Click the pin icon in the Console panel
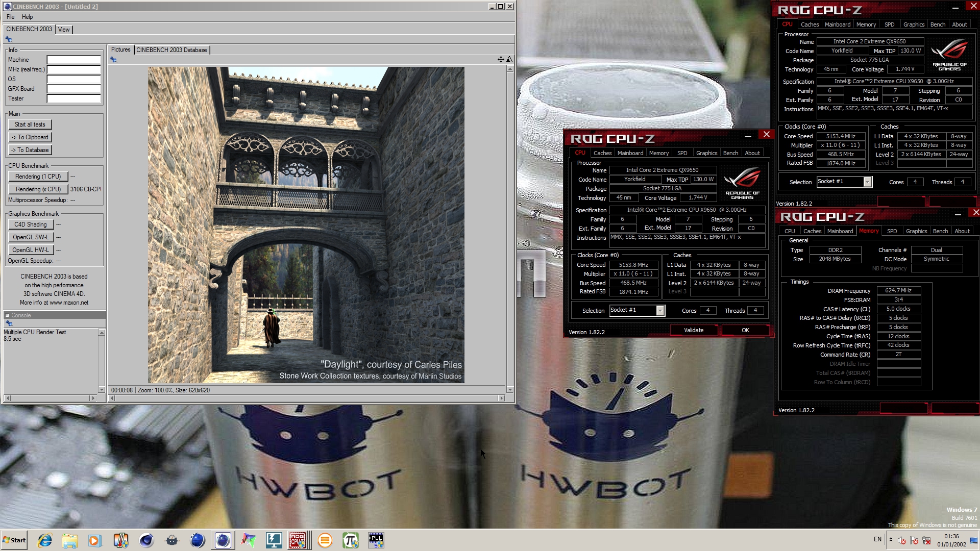Viewport: 980px width, 551px height. (9, 323)
